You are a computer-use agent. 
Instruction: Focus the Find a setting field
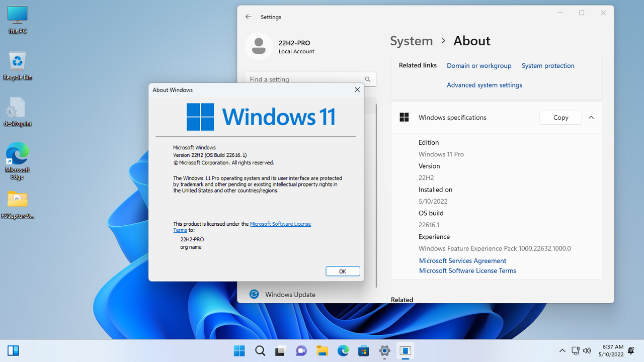click(x=310, y=79)
